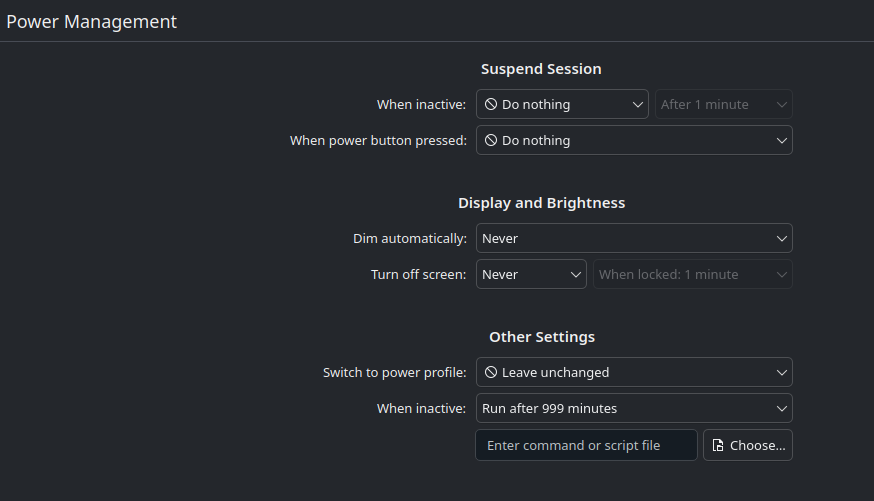Click the no-action icon in the Suspend Session 'When inactive' box
874x501 pixels.
point(491,104)
